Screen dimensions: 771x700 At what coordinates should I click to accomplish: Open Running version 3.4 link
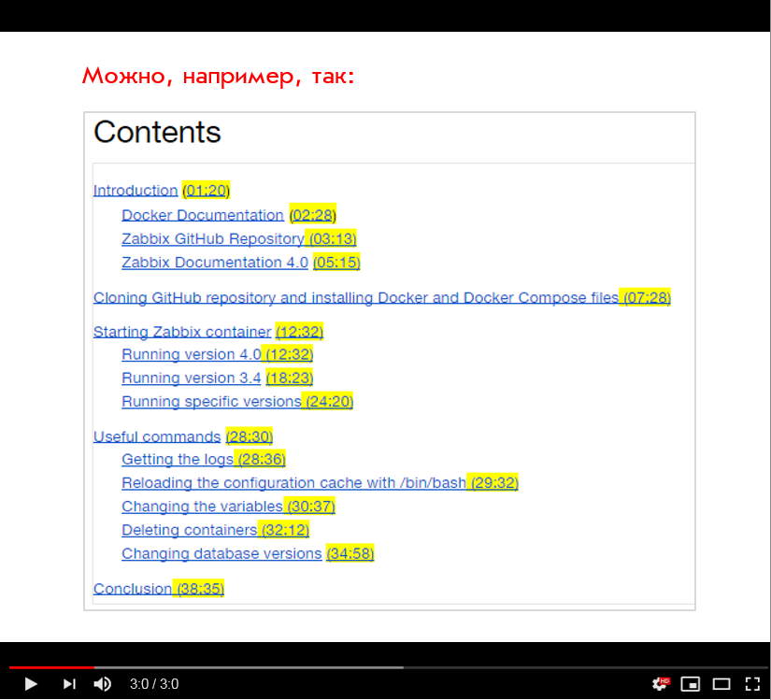(x=192, y=378)
